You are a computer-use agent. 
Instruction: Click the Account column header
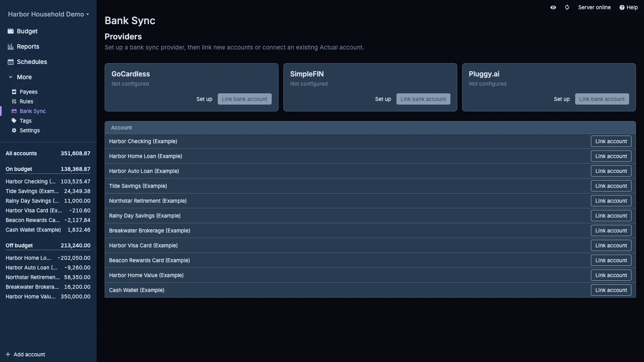click(122, 128)
